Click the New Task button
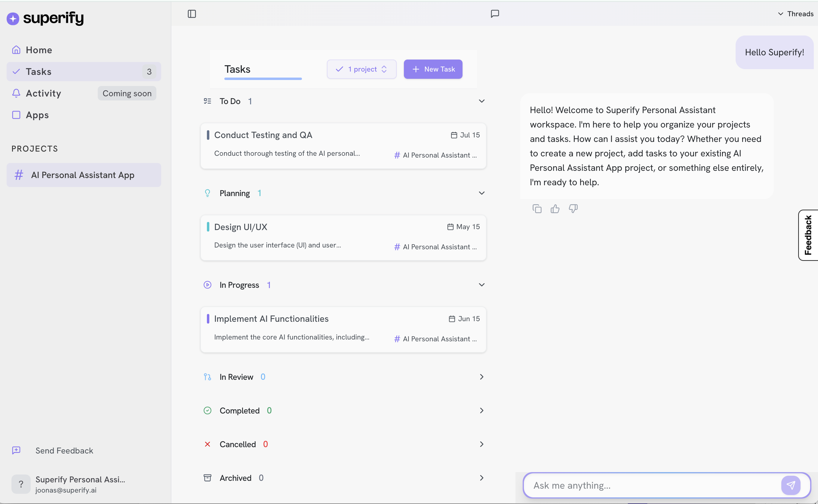Viewport: 818px width, 504px height. (433, 69)
